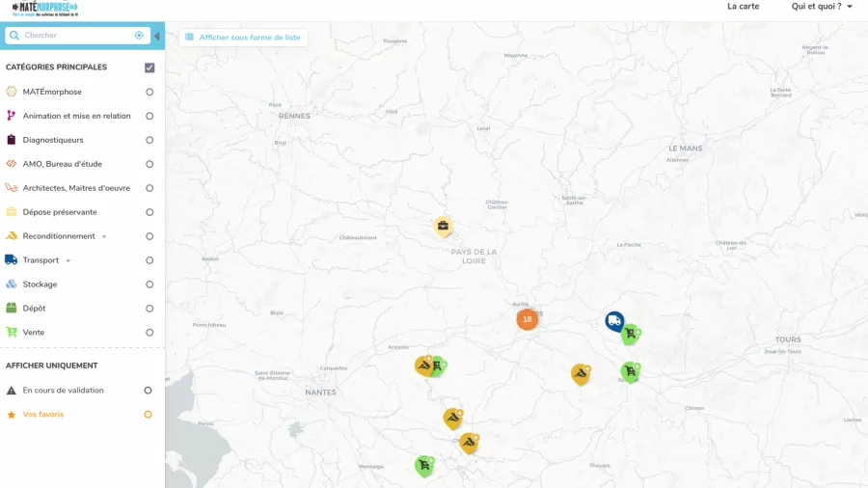
Task: Click the Diagnostiqueurs clipboard icon
Action: (12, 140)
